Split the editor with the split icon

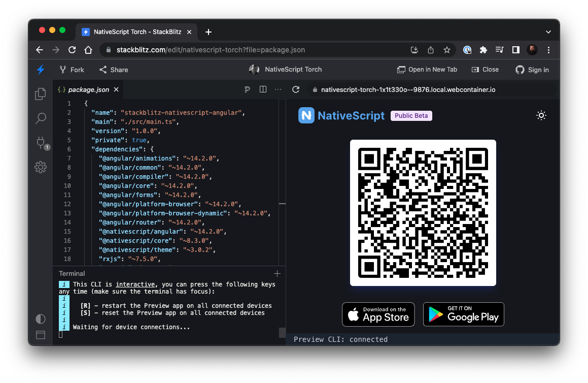click(x=263, y=89)
